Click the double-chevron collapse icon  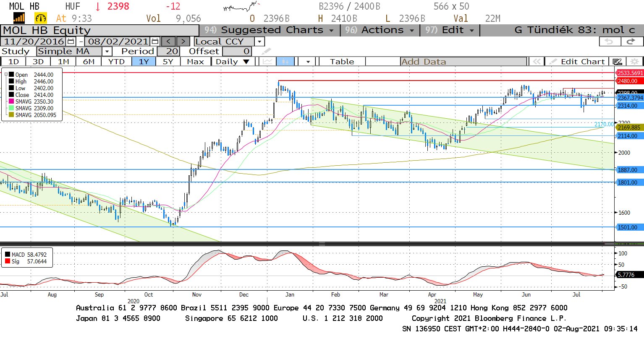coord(537,62)
